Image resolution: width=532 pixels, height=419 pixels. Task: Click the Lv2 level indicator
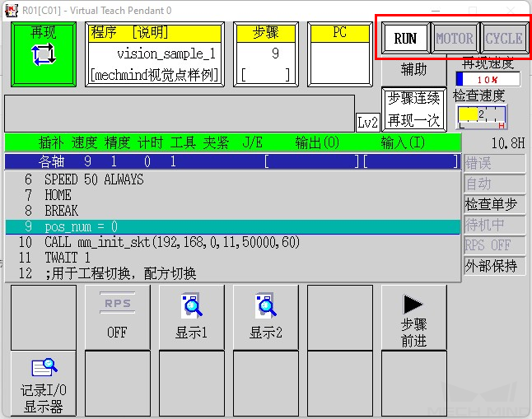(367, 122)
